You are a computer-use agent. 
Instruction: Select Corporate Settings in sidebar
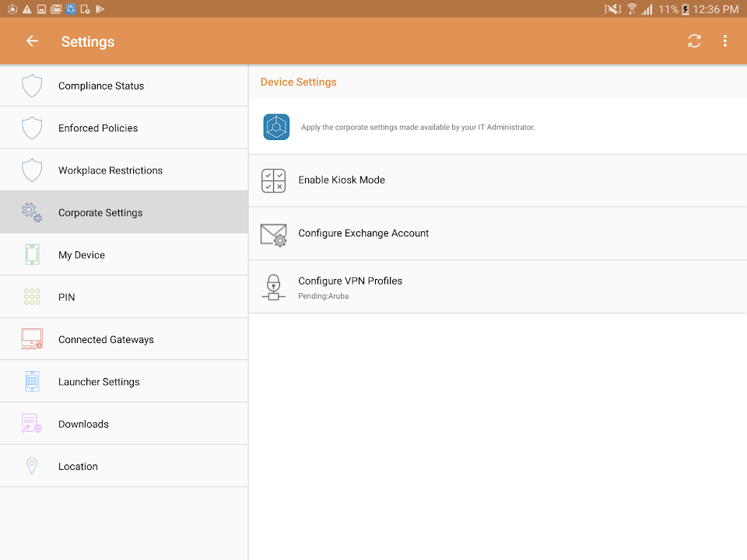(124, 212)
